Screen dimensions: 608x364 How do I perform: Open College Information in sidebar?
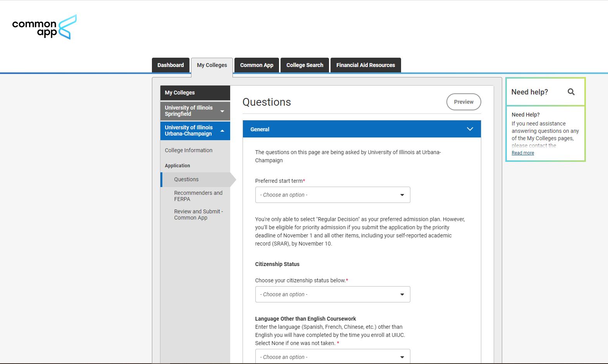pyautogui.click(x=189, y=150)
